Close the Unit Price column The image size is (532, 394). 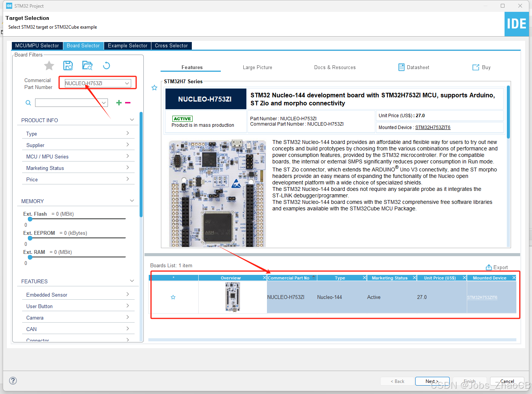point(464,278)
